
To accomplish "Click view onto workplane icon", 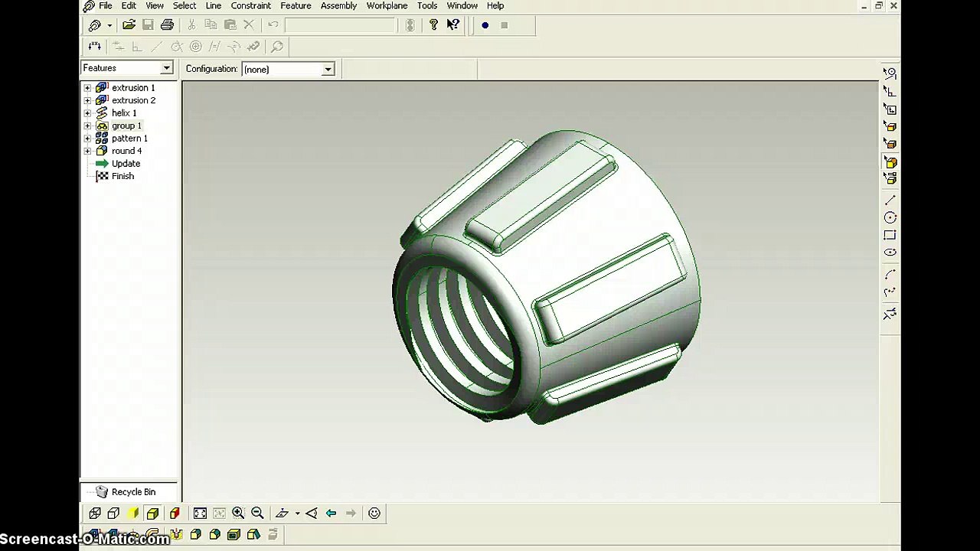I will coord(282,514).
